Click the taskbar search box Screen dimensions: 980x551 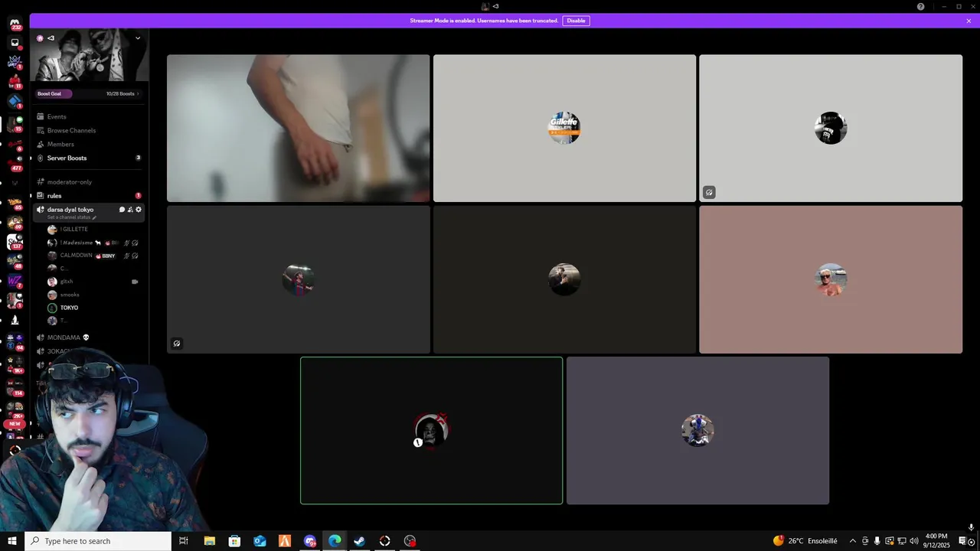pyautogui.click(x=98, y=541)
